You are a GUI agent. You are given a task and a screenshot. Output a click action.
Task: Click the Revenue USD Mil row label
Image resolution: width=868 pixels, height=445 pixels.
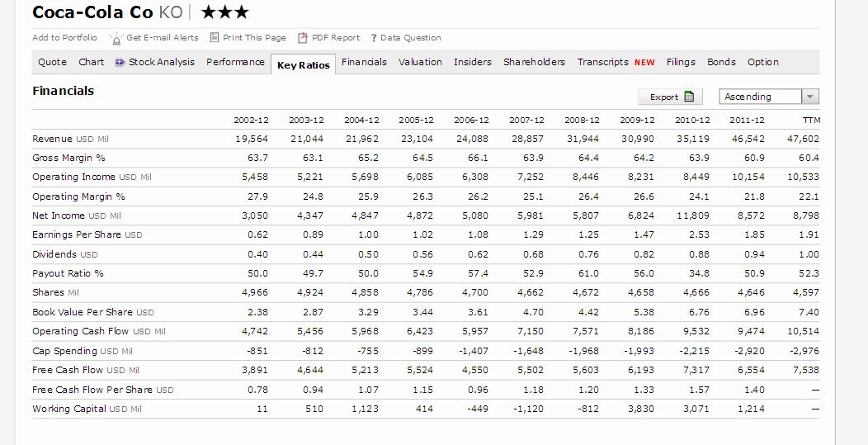click(70, 139)
